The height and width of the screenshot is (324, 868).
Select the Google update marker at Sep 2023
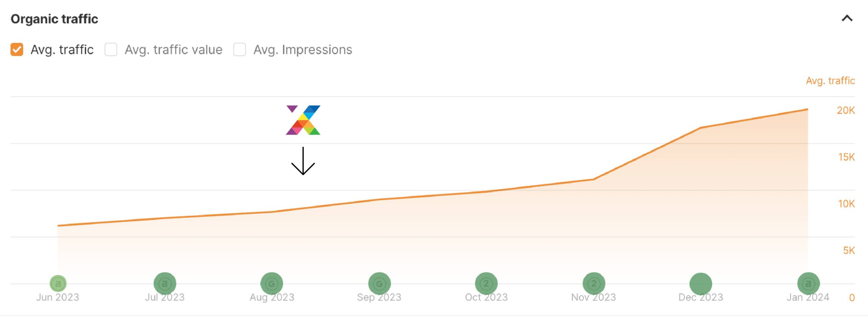[x=379, y=283]
